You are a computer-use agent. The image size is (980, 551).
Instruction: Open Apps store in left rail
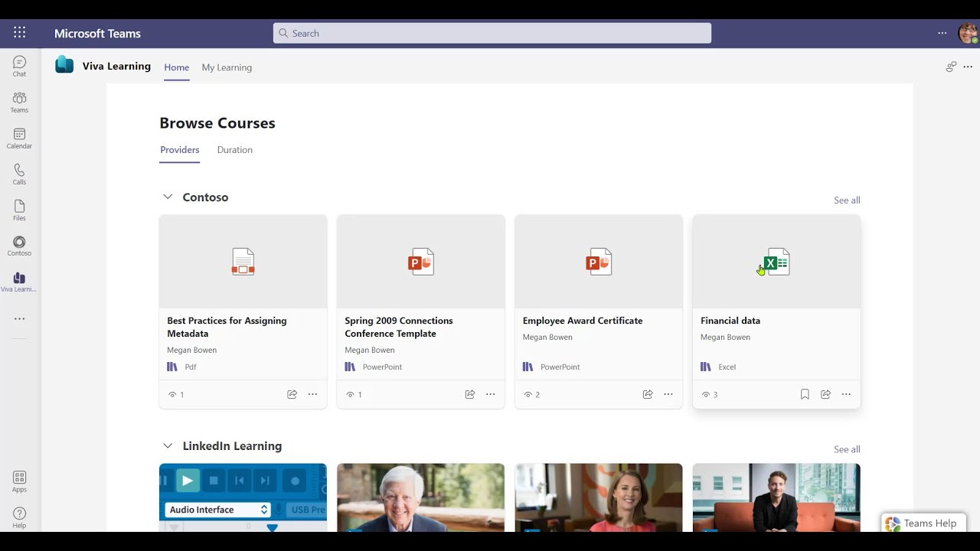pyautogui.click(x=19, y=481)
